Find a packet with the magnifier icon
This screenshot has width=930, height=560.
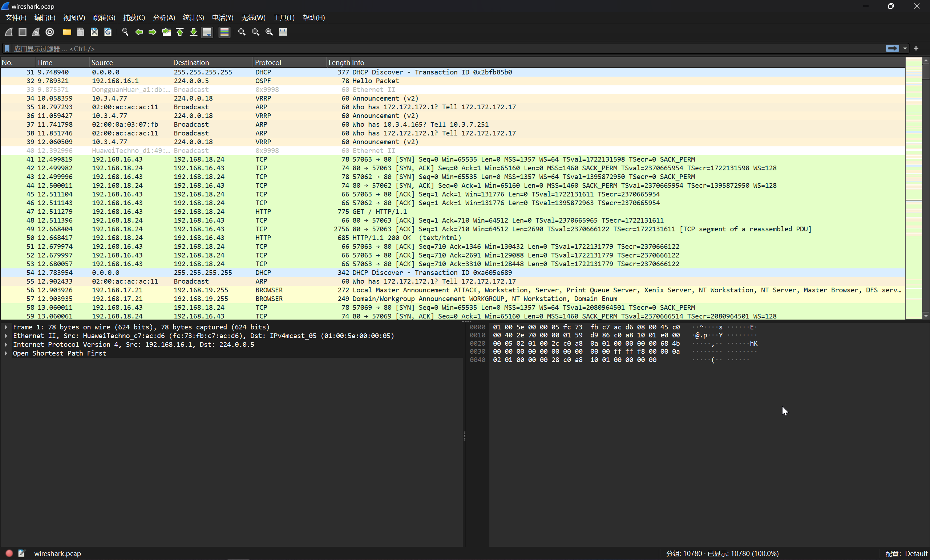click(125, 32)
